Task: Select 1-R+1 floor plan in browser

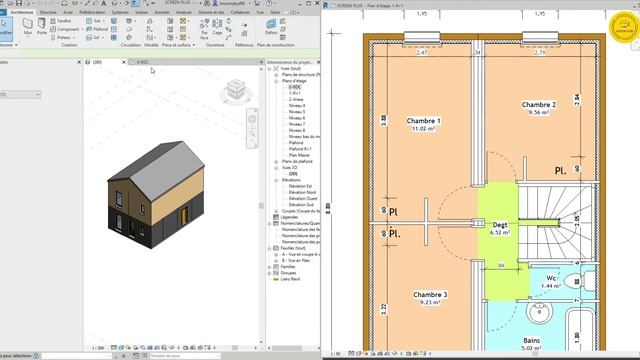Action: tap(295, 93)
